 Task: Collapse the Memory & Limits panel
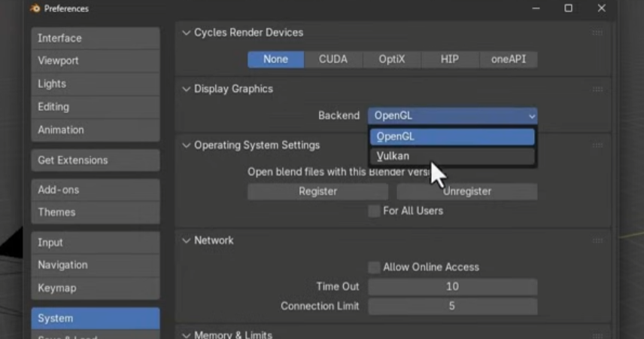point(187,334)
